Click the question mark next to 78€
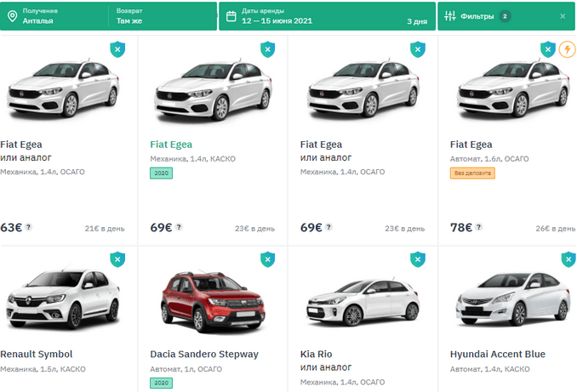This screenshot has width=577, height=392. (478, 227)
